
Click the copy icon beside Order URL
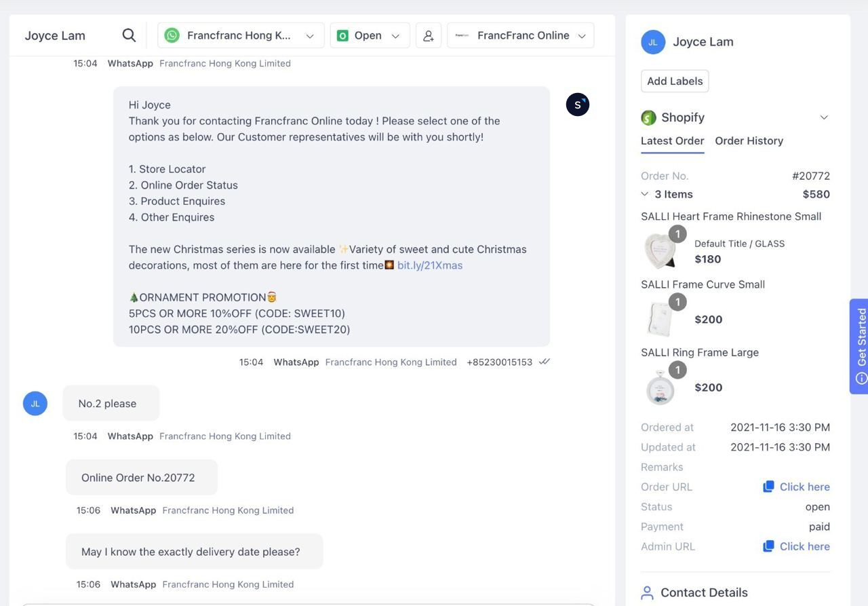(768, 487)
